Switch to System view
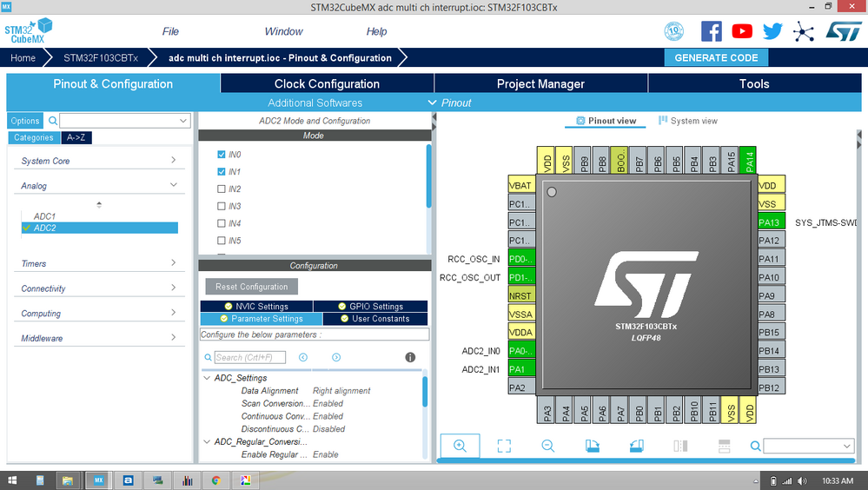 [687, 121]
